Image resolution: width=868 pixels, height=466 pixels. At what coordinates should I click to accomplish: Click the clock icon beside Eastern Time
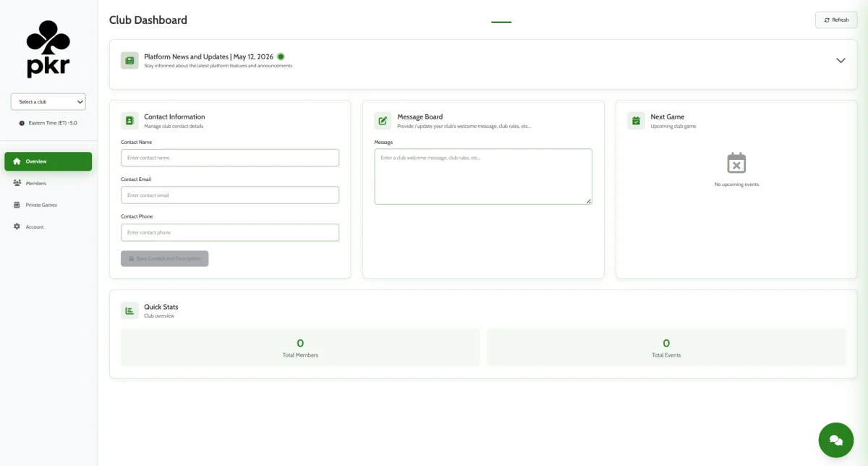22,123
